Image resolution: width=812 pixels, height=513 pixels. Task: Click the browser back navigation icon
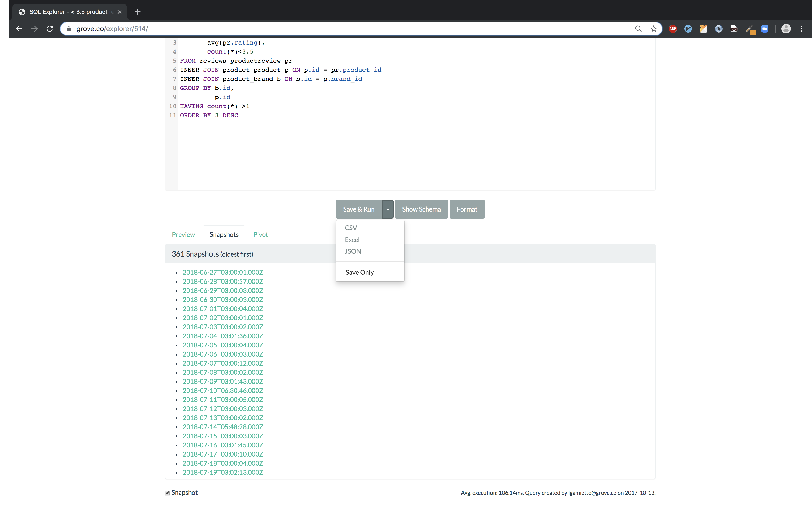[17, 28]
